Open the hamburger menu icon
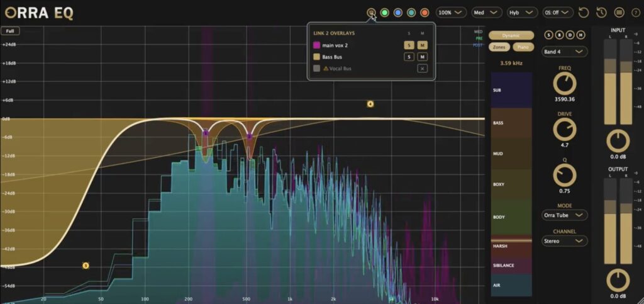This screenshot has height=304, width=644. click(619, 13)
